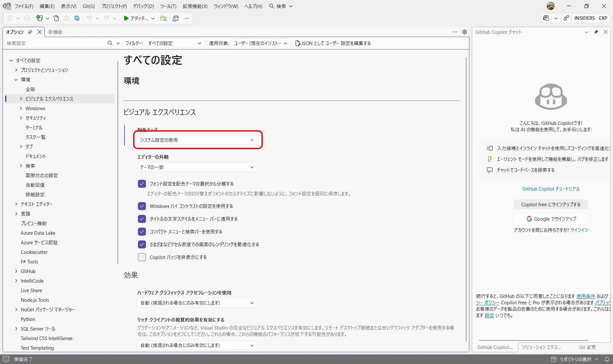Open the 配色テーマ dropdown
The height and width of the screenshot is (364, 613).
(x=197, y=140)
